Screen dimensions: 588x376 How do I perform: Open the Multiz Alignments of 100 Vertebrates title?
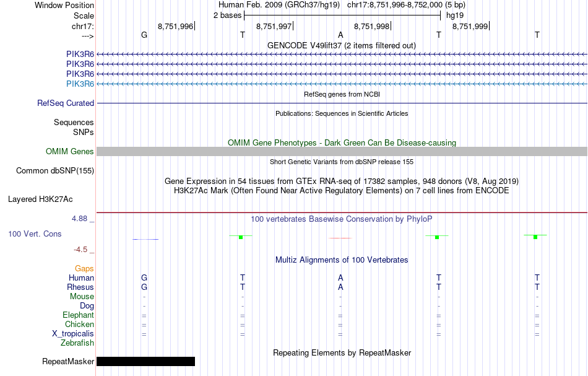tap(342, 260)
